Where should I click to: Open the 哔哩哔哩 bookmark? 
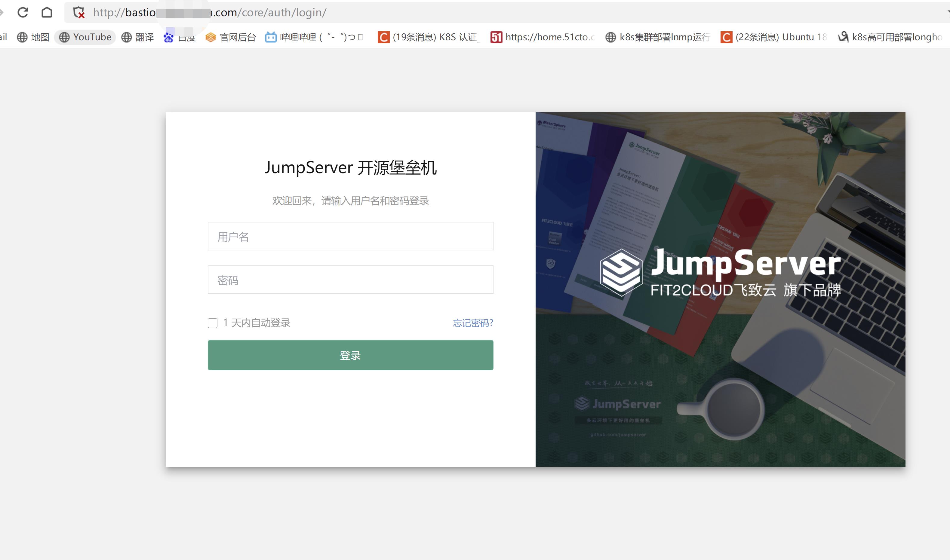(314, 37)
